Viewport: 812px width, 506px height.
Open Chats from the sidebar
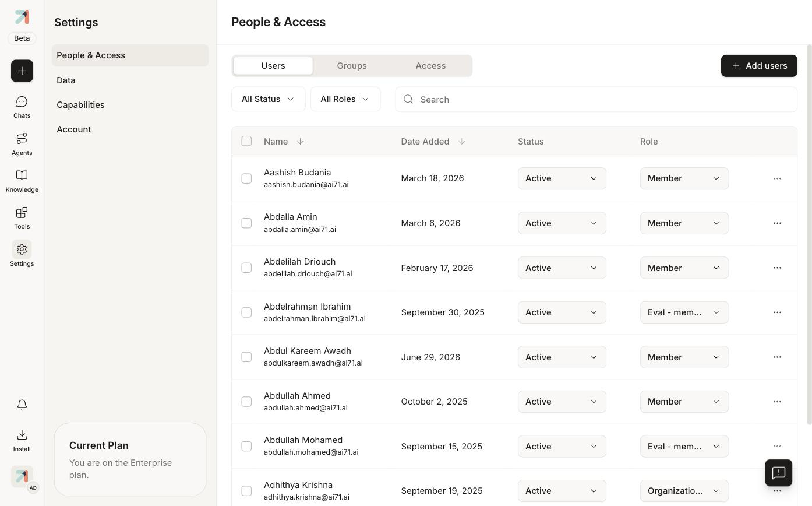coord(22,107)
